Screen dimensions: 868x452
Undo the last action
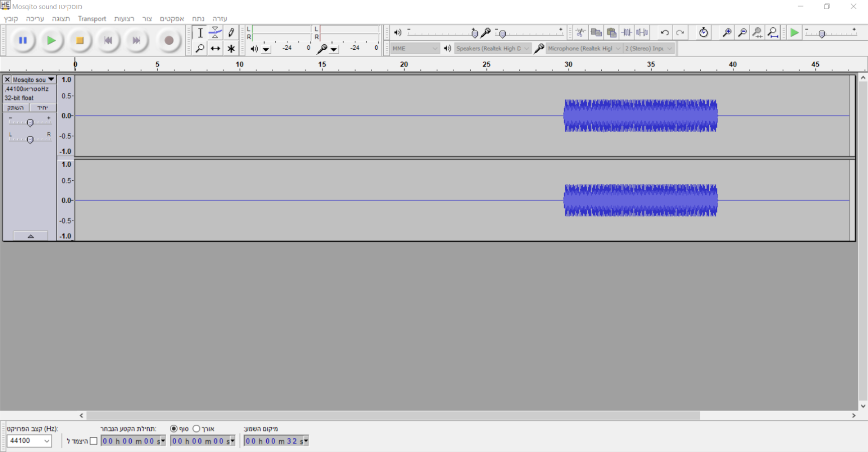[665, 33]
